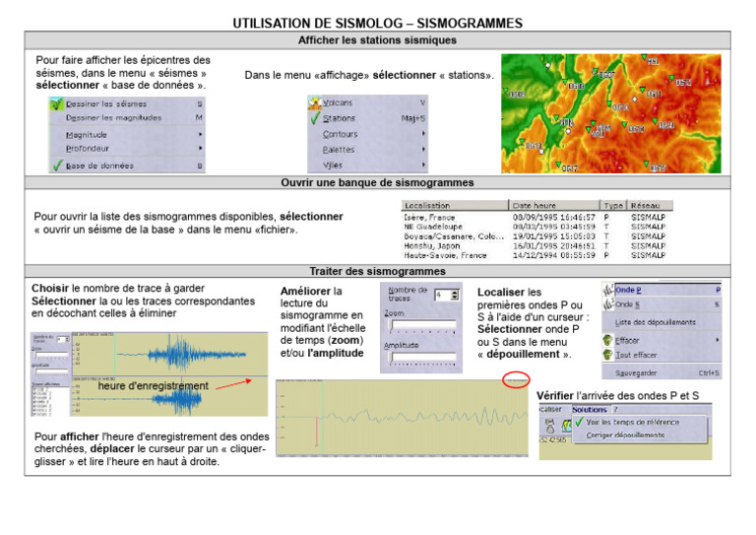The image size is (756, 535).
Task: Adjust the Amplitude slider below Zoom
Action: pos(422,358)
